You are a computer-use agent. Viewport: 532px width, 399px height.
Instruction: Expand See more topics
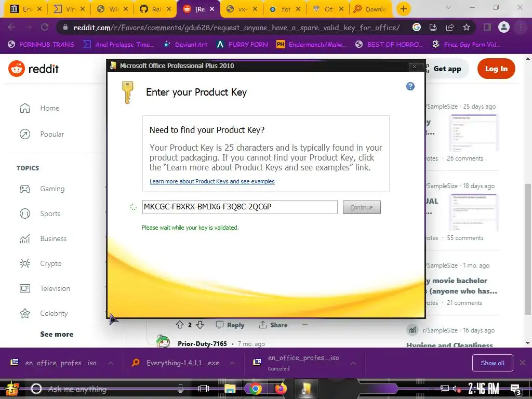[57, 334]
